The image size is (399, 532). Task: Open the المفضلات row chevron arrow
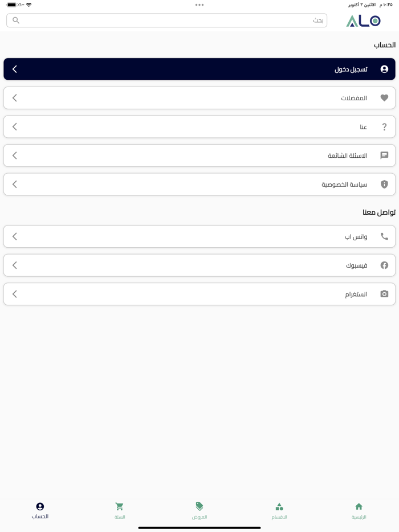15,98
